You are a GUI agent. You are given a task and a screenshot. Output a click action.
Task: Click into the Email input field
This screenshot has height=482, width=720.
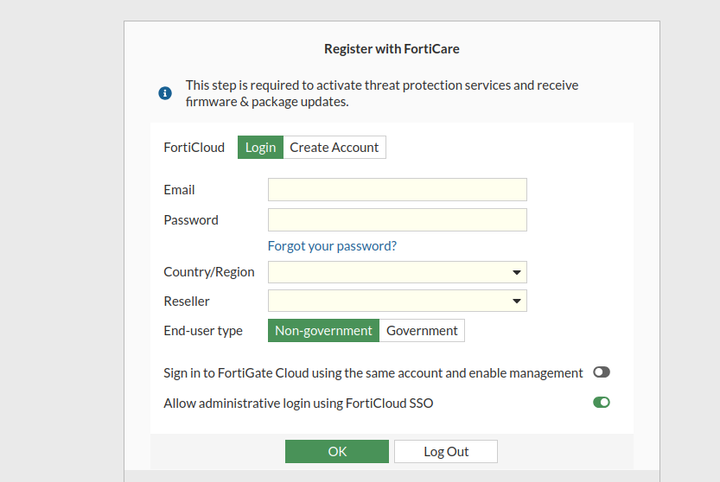click(x=397, y=190)
